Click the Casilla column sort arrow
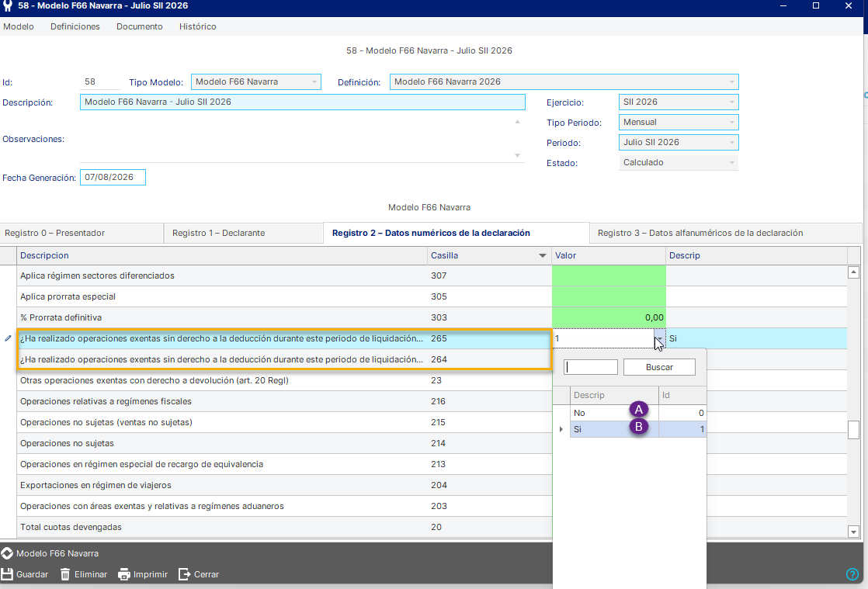This screenshot has width=868, height=589. coord(543,255)
